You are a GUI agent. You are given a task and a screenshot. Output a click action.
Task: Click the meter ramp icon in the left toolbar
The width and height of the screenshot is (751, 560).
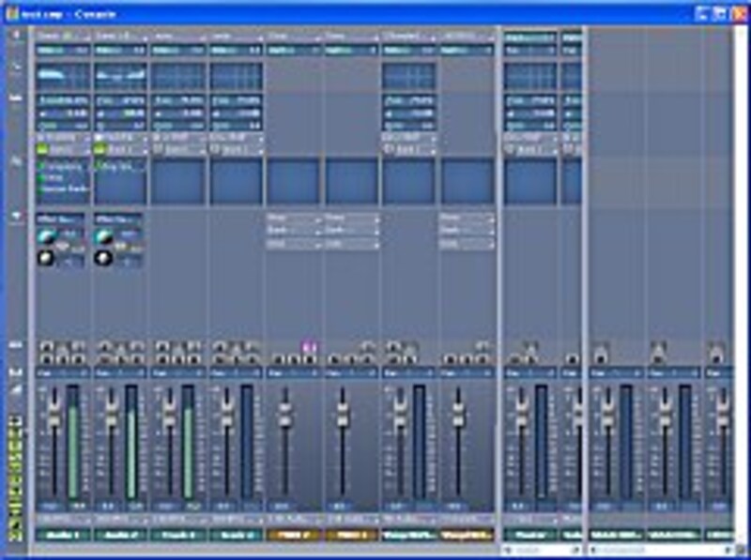click(16, 390)
